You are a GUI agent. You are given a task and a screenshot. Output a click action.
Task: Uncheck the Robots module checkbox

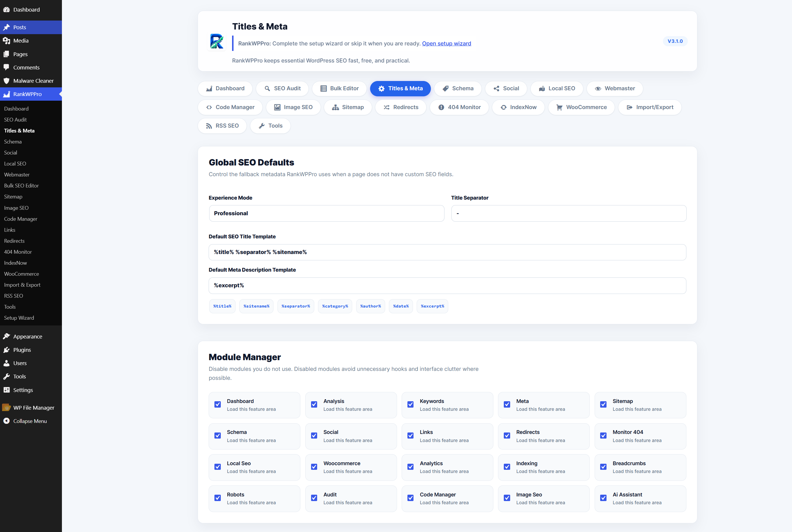218,498
